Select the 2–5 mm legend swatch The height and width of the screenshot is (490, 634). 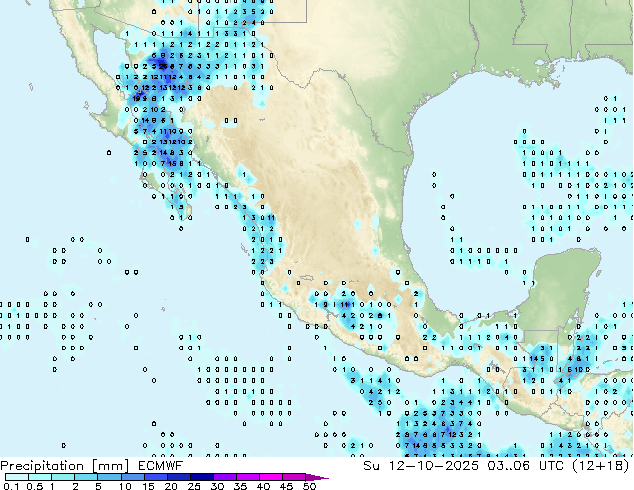pos(86,477)
